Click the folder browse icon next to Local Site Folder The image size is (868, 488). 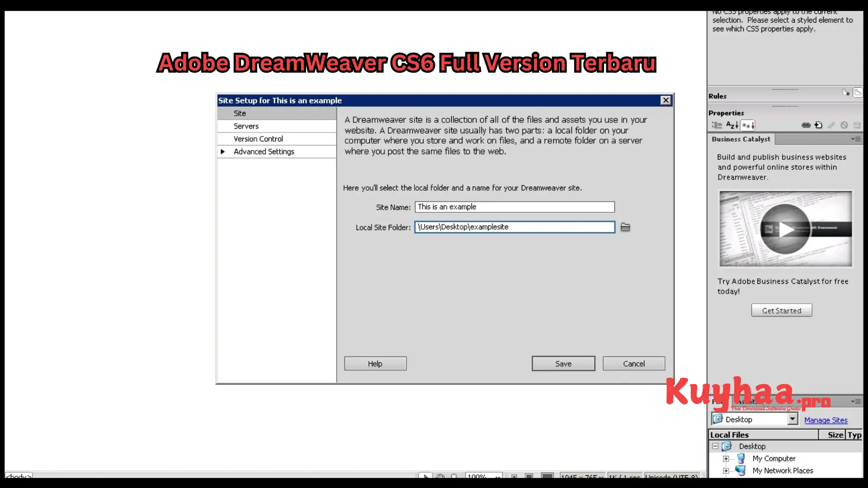click(625, 227)
